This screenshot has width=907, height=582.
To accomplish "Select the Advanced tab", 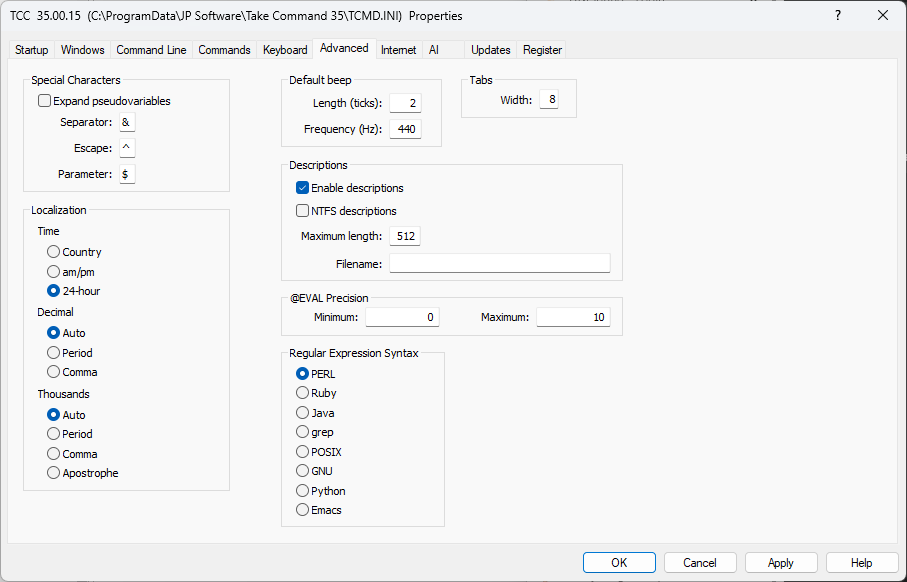I will tap(344, 48).
